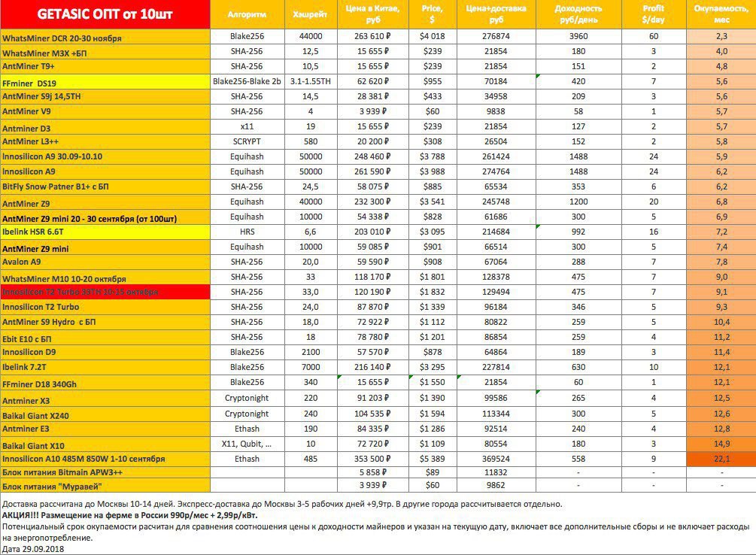
Task: Click the 'HRS' algorithm cell
Action: click(247, 232)
